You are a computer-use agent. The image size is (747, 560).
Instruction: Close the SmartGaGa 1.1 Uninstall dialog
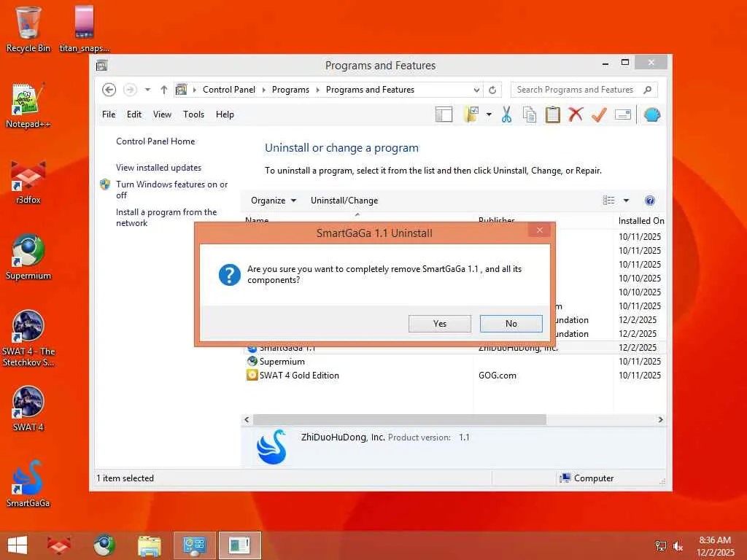coord(539,230)
